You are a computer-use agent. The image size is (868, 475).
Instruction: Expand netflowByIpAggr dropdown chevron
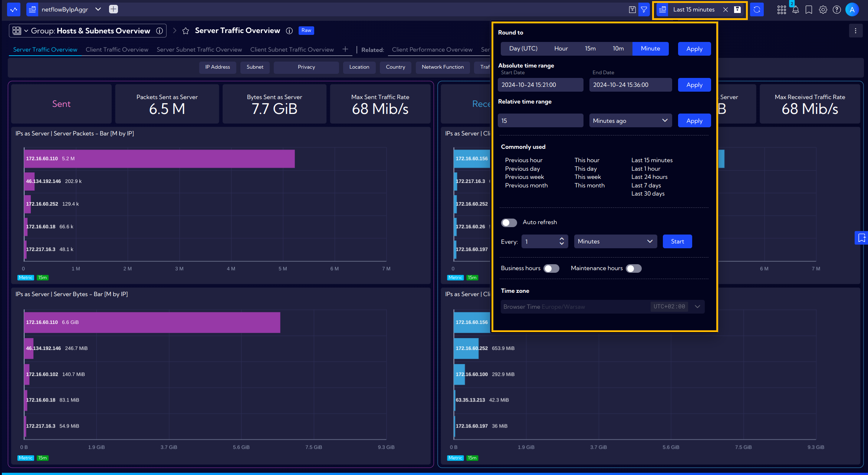click(x=98, y=9)
